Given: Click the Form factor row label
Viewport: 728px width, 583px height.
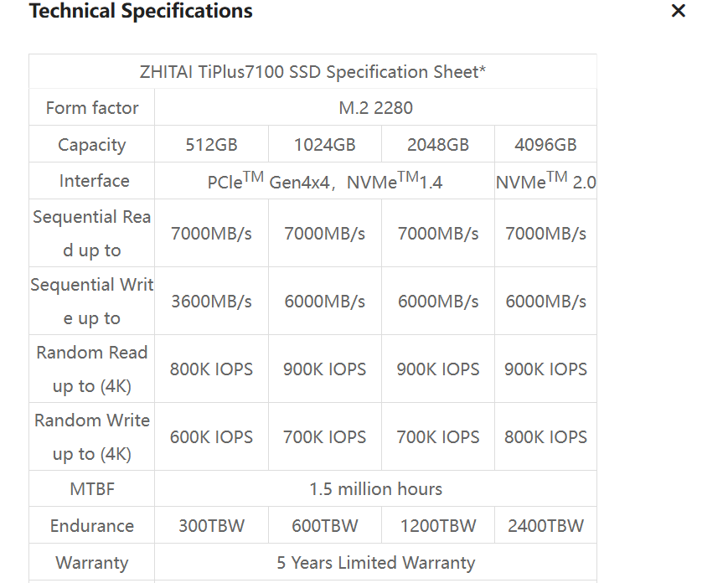Looking at the screenshot, I should [92, 108].
